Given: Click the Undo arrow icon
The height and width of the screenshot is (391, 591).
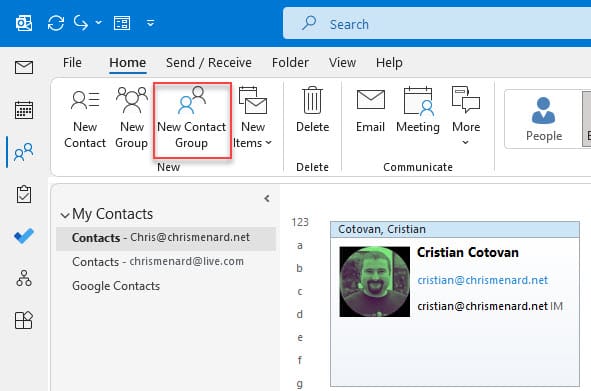Looking at the screenshot, I should 81,23.
